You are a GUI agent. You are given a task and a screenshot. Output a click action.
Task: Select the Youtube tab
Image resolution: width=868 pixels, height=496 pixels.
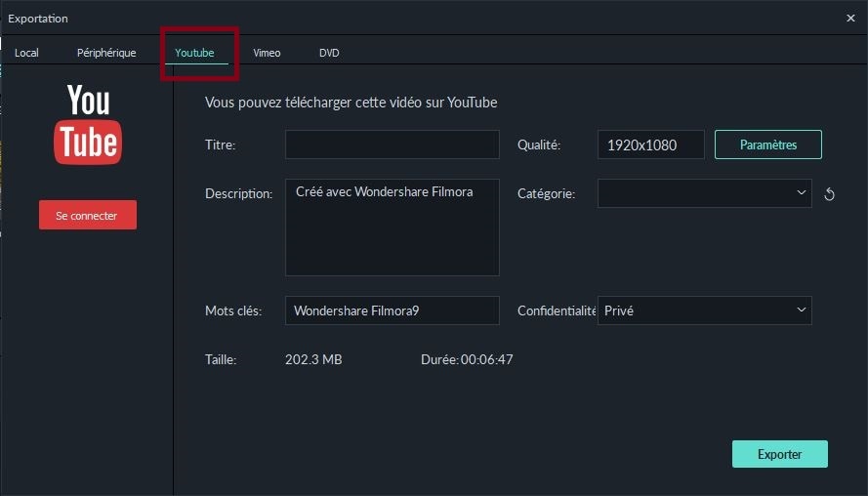coord(194,53)
